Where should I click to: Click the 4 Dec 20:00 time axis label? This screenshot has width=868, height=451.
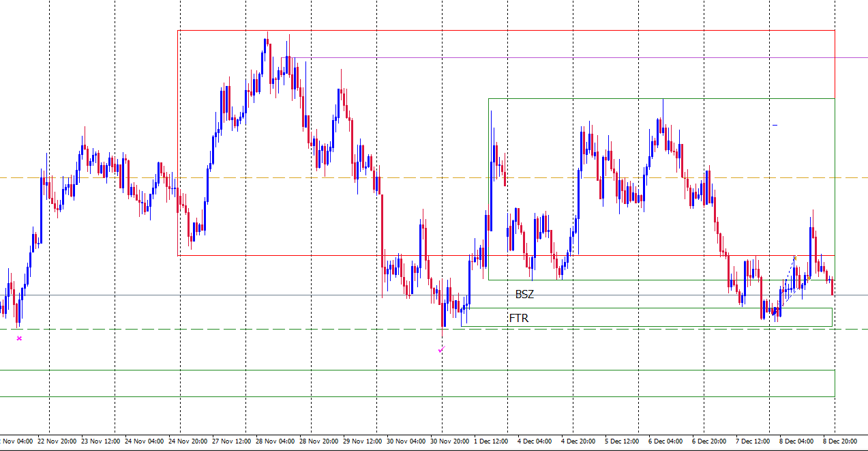point(578,441)
